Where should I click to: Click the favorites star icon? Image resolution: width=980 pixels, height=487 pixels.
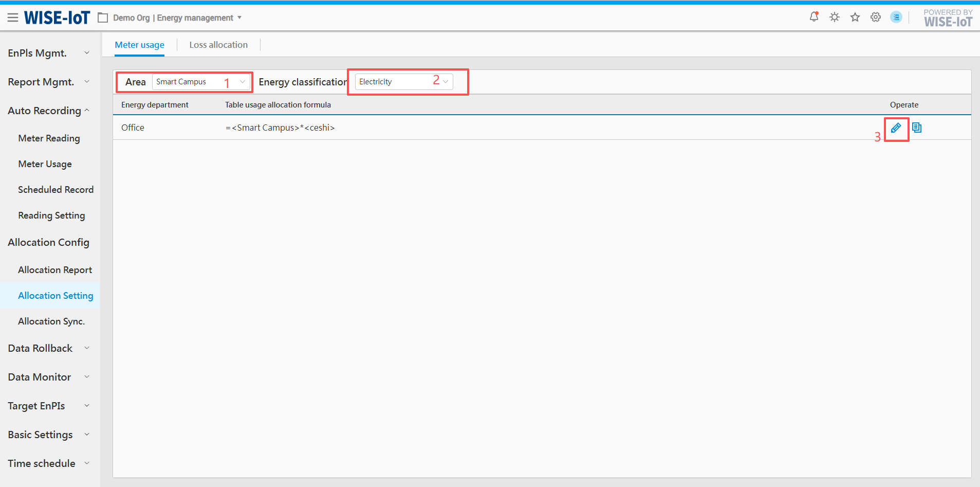pos(855,17)
